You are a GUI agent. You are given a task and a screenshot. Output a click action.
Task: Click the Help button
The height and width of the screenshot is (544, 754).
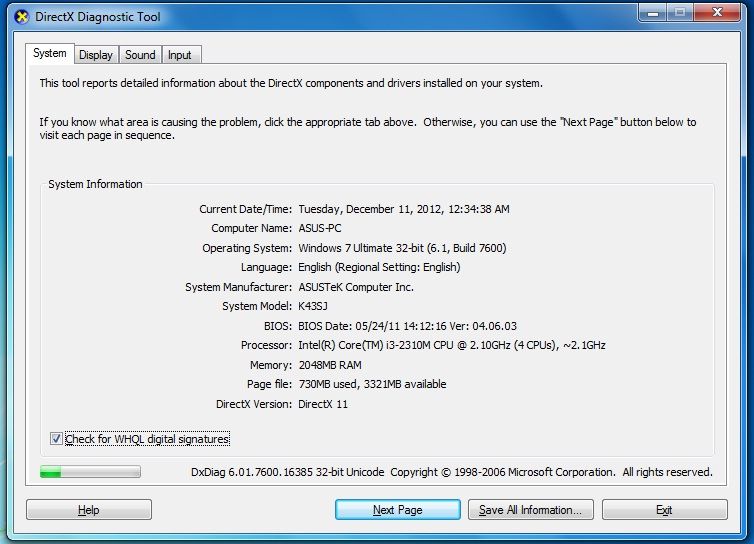pyautogui.click(x=89, y=510)
